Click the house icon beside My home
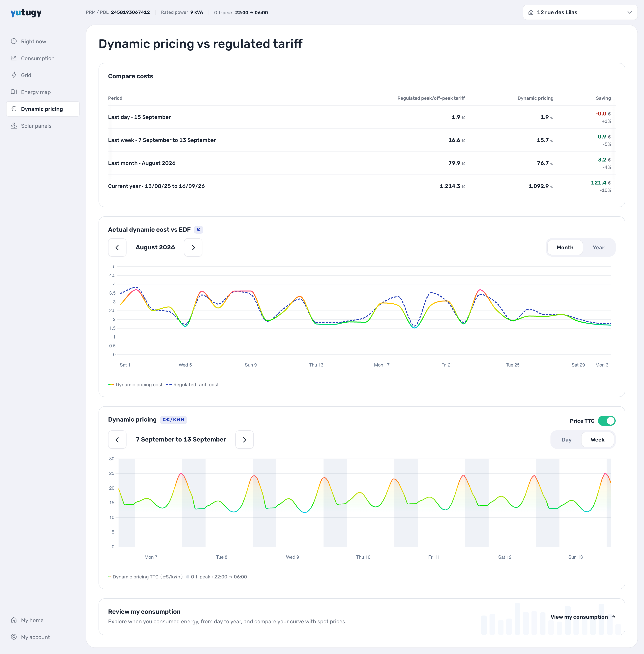This screenshot has width=644, height=654. (14, 620)
